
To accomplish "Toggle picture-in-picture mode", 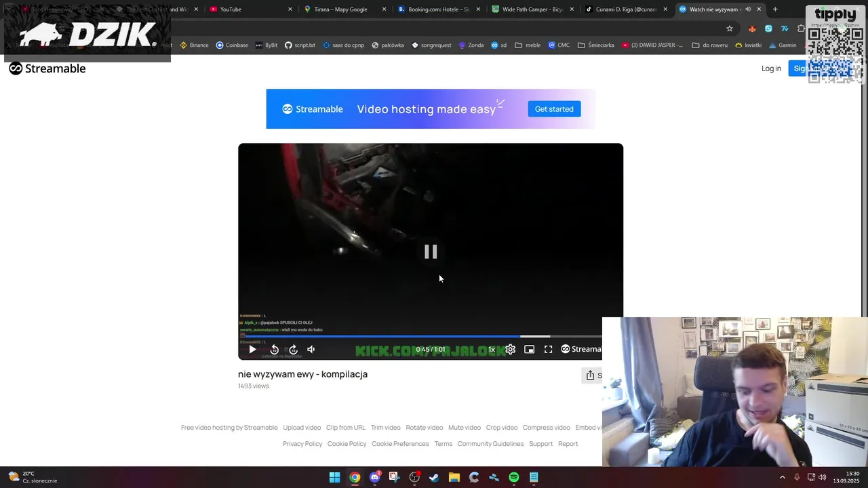I will 530,350.
